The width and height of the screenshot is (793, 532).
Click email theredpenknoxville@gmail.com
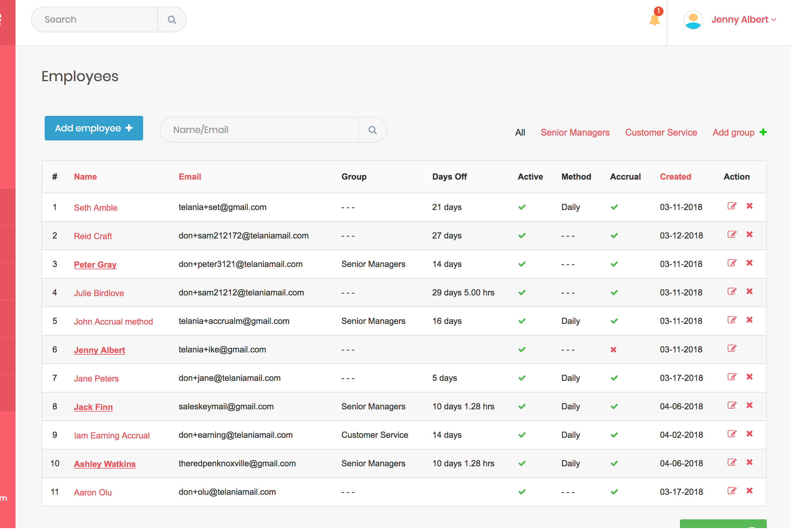point(238,464)
